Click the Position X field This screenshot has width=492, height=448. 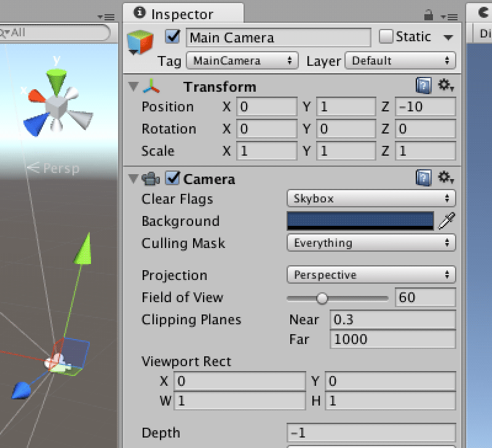[x=266, y=106]
